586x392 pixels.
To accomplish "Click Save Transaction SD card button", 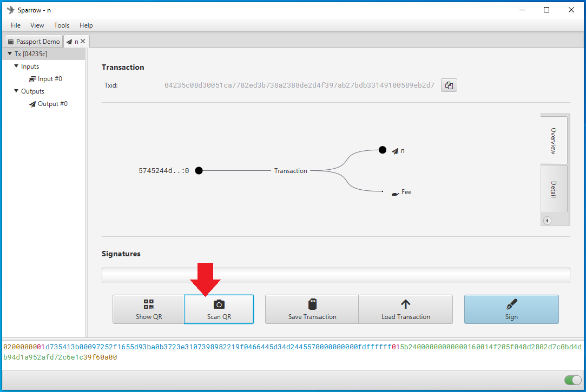I will [312, 309].
